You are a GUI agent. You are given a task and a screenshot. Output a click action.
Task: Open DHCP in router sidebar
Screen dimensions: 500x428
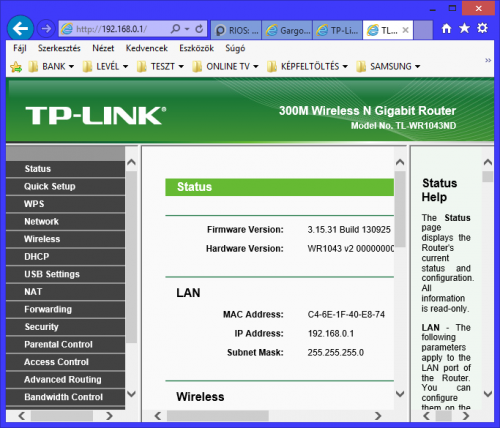click(x=65, y=257)
